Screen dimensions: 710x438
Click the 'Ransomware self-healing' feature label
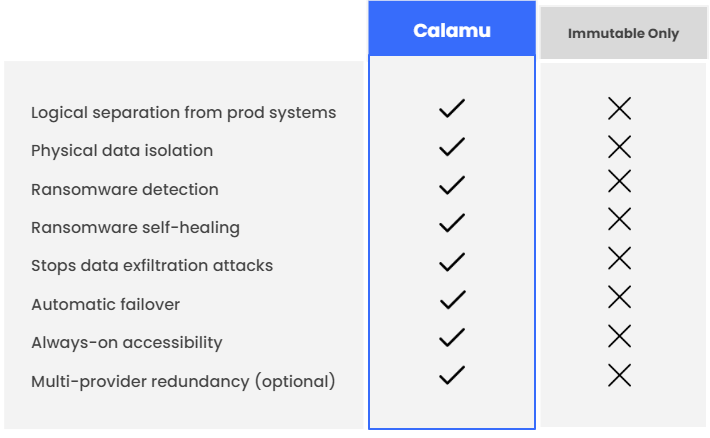pyautogui.click(x=135, y=227)
